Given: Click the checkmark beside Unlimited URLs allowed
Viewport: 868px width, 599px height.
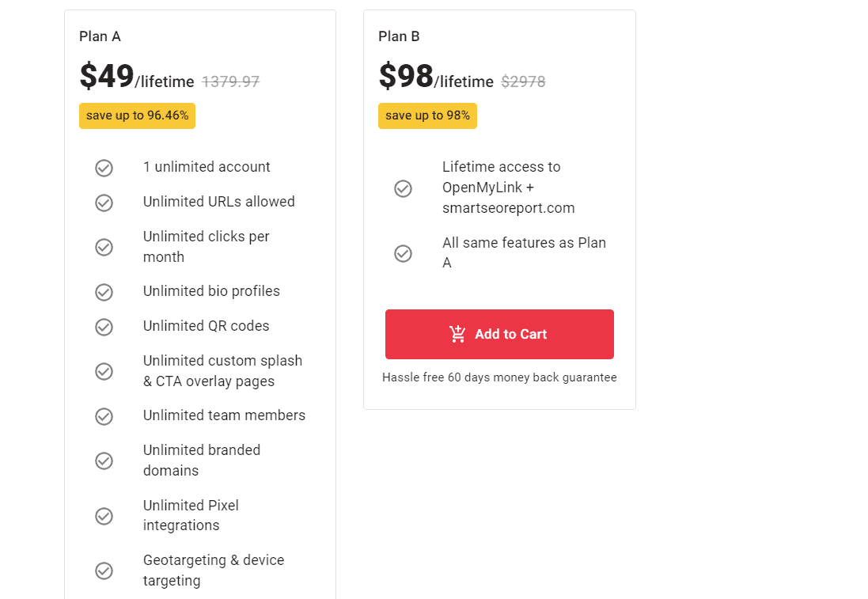Looking at the screenshot, I should tap(104, 203).
